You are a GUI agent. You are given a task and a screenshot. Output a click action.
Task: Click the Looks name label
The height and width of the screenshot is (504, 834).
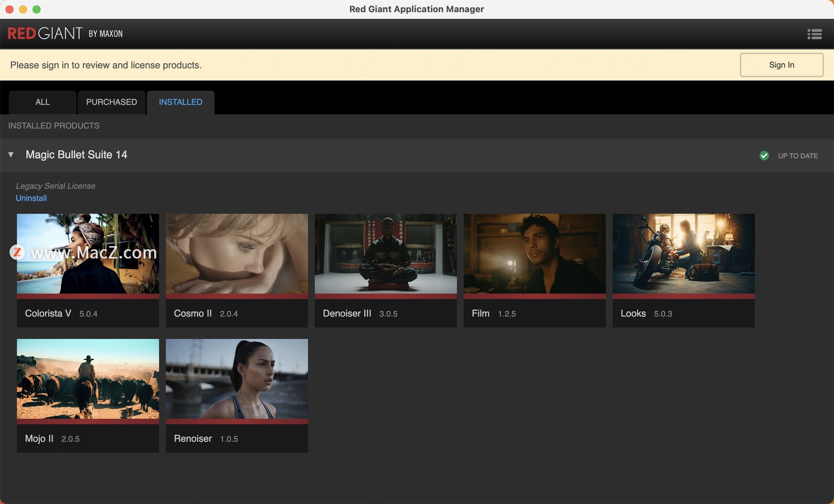[633, 313]
